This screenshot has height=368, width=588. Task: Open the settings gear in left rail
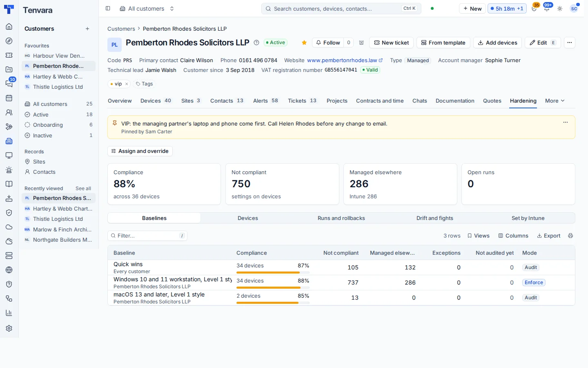pos(9,328)
